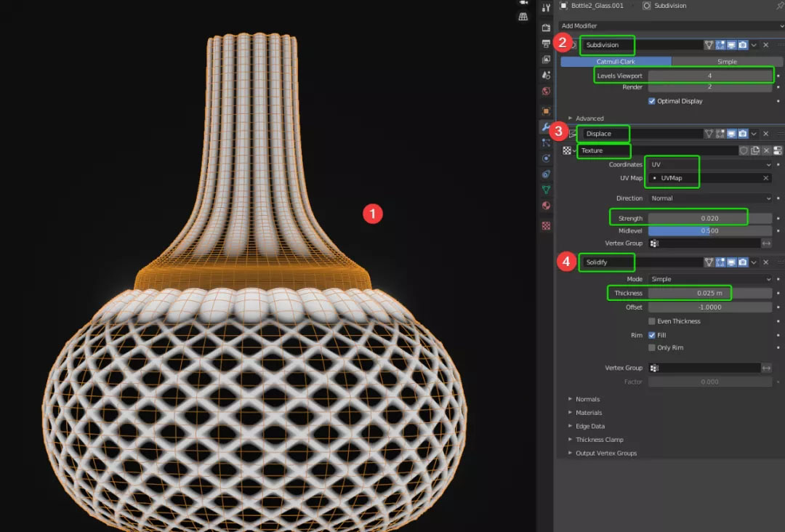
Task: Select Catmull-Clark subdivision type
Action: coord(616,62)
